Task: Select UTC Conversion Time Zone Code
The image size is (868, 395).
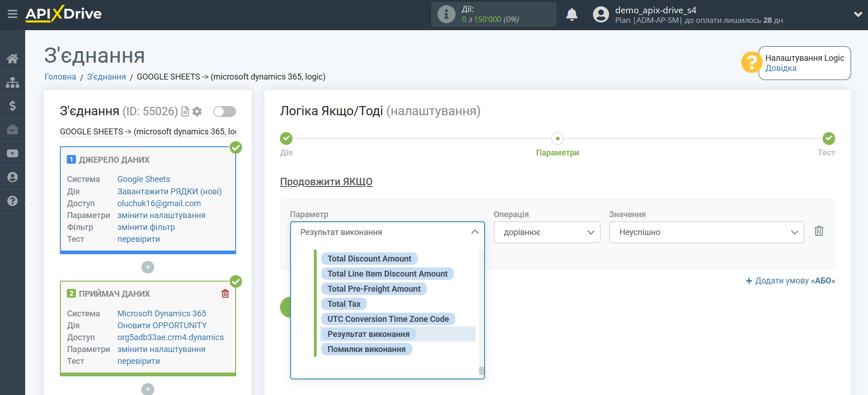Action: click(x=388, y=319)
